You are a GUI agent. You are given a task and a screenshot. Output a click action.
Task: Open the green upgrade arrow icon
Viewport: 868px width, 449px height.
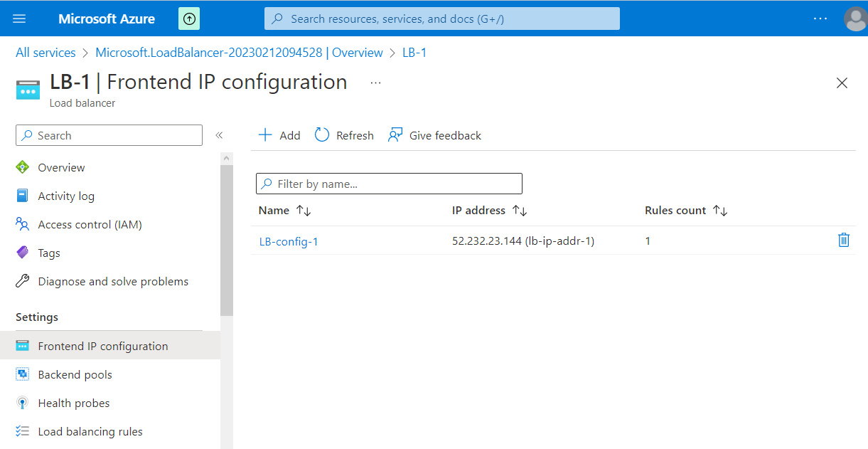pyautogui.click(x=189, y=19)
